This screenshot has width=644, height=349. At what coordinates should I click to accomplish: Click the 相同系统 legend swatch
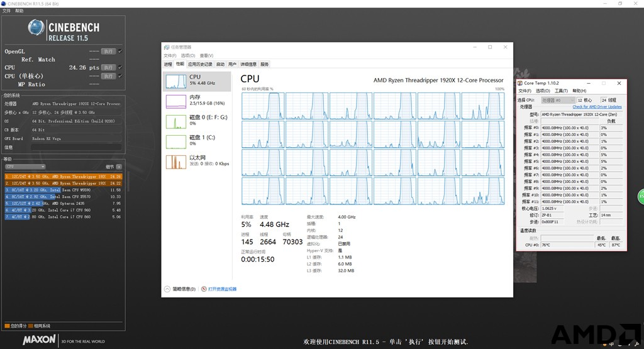[31, 326]
